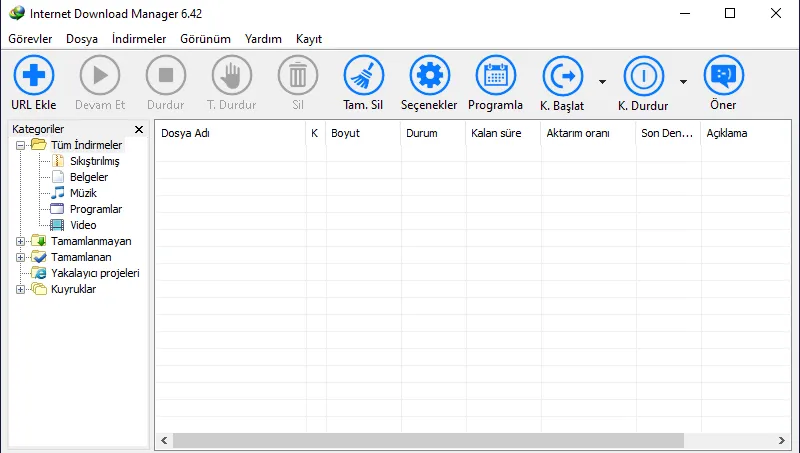Screen dimensions: 800x453
Task: Minimize the Internet Download Manager window
Action: click(x=685, y=13)
